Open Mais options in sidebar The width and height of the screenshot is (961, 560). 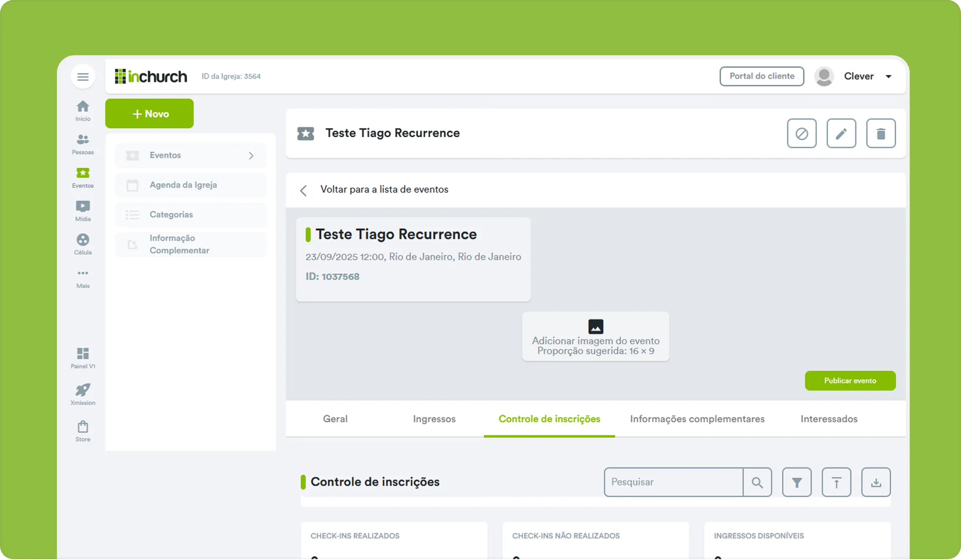point(83,278)
